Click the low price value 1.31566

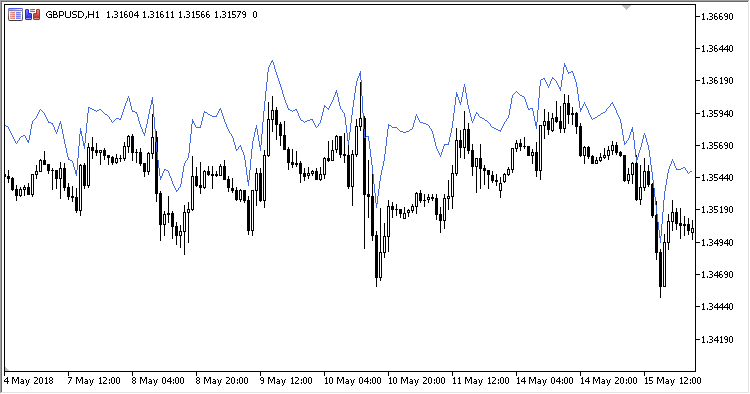click(x=194, y=15)
